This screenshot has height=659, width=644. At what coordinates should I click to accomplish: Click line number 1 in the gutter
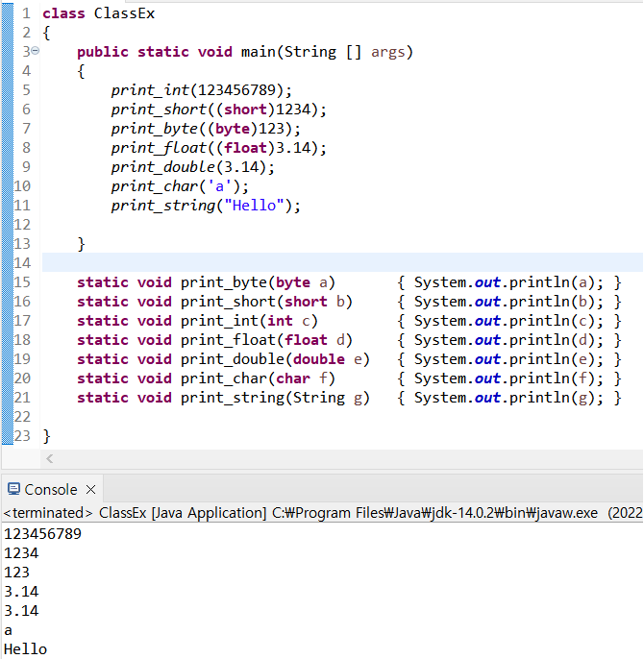tap(27, 13)
